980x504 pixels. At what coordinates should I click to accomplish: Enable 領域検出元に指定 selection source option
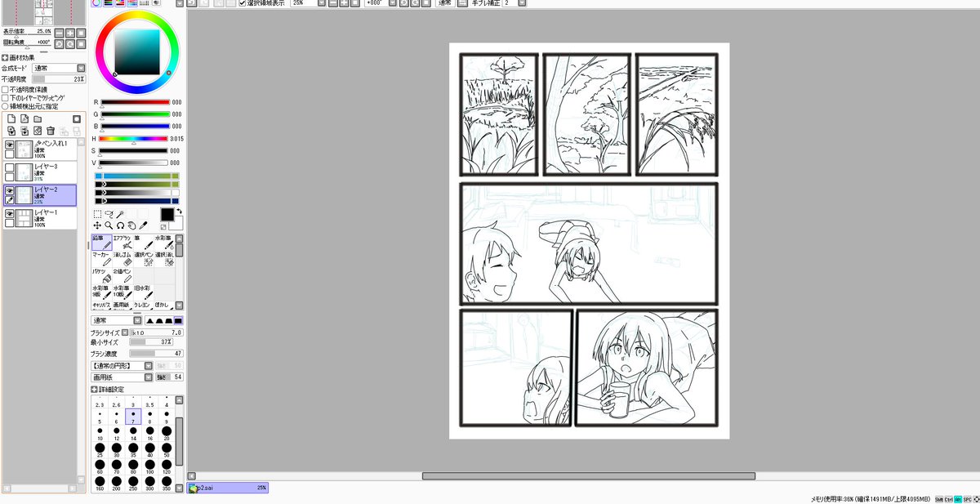pos(5,105)
